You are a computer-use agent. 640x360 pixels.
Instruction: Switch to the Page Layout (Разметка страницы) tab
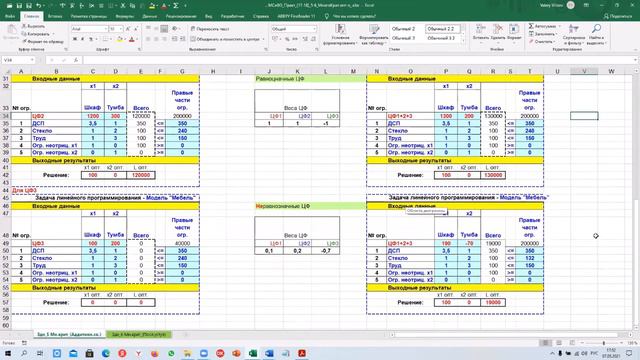coord(89,16)
